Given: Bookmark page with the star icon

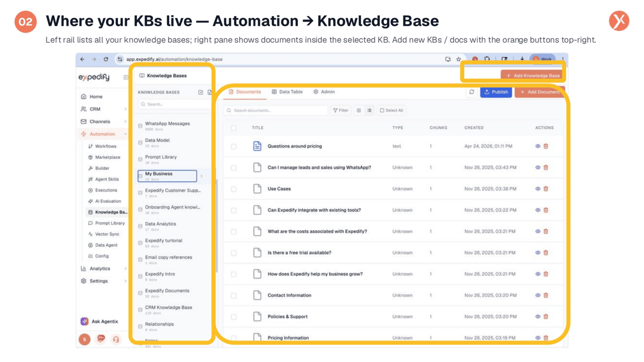Looking at the screenshot, I should tap(458, 59).
